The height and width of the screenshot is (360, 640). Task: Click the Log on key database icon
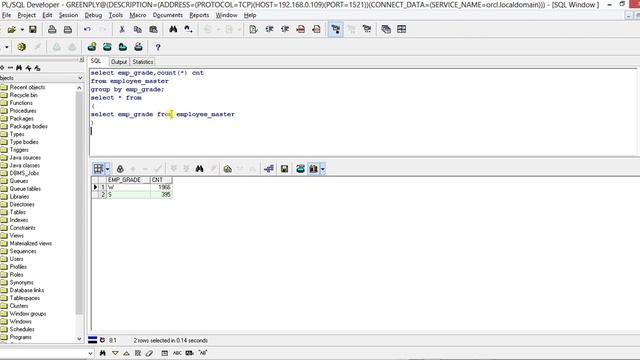coord(92,47)
